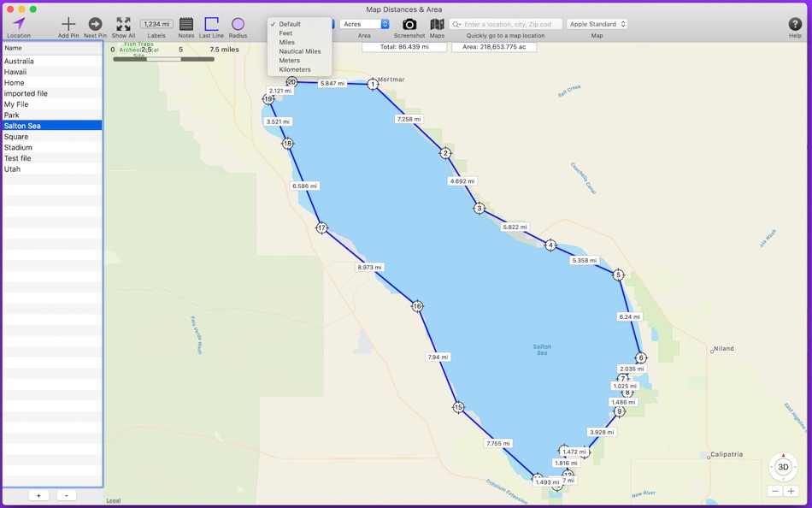Select Hawaii in the file list
This screenshot has height=508, width=812.
(x=52, y=72)
